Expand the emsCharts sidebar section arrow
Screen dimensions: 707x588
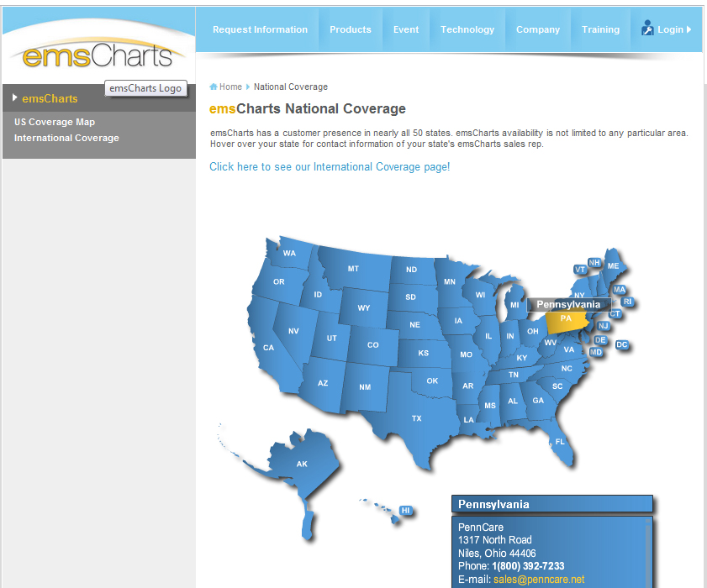tap(15, 97)
